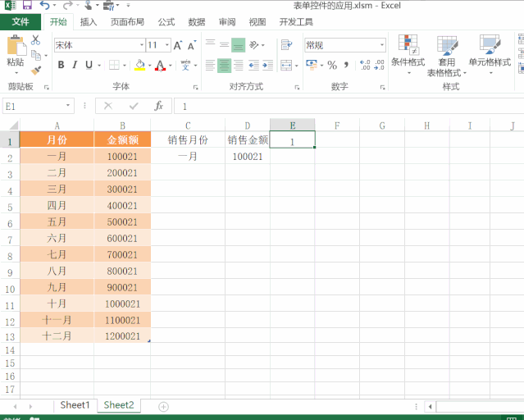Click the Increase Font Size icon
Image resolution: width=524 pixels, height=420 pixels.
tap(179, 45)
